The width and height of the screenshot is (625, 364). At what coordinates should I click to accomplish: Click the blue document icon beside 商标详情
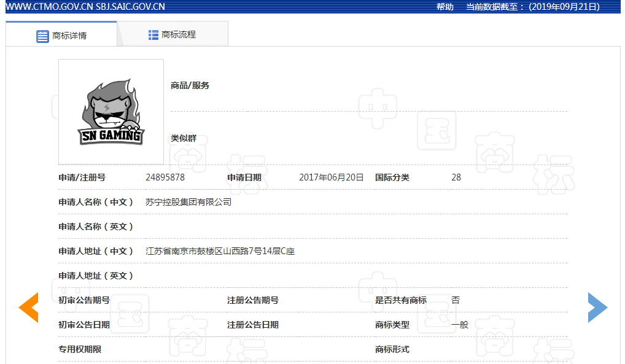42,36
